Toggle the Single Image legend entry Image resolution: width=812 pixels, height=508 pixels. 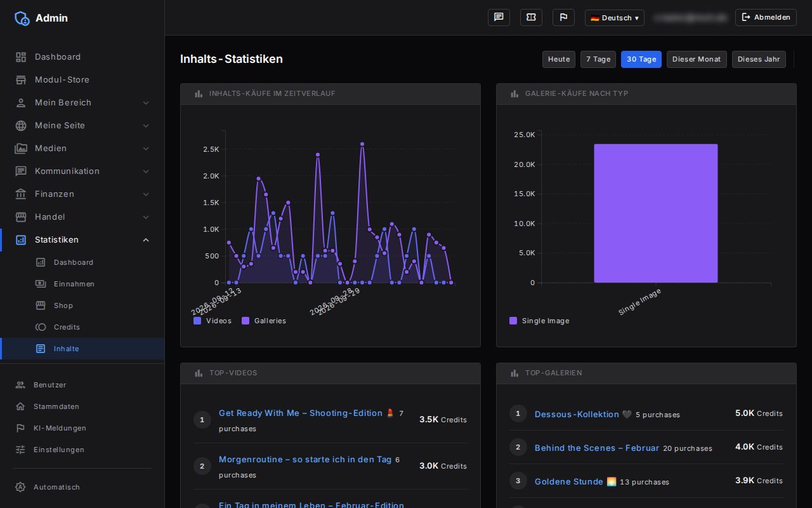tap(539, 321)
